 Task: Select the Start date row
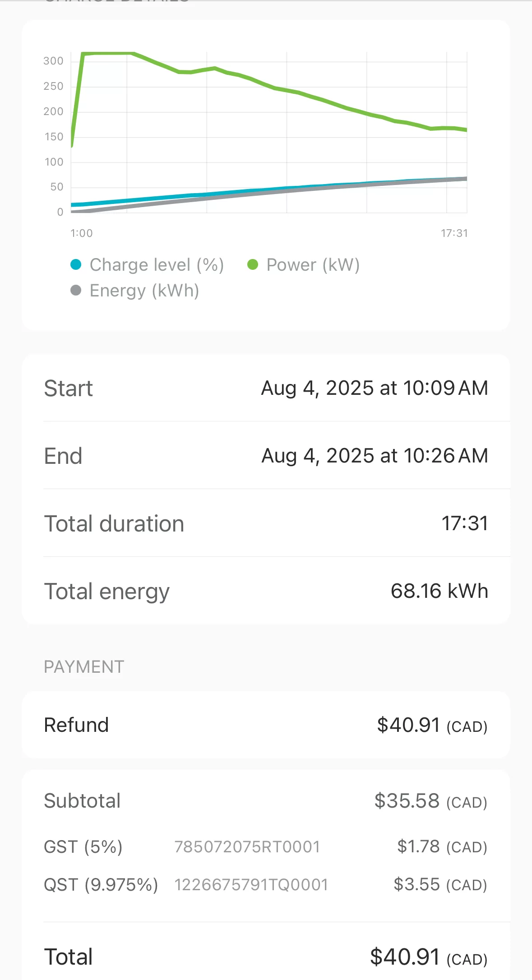266,388
